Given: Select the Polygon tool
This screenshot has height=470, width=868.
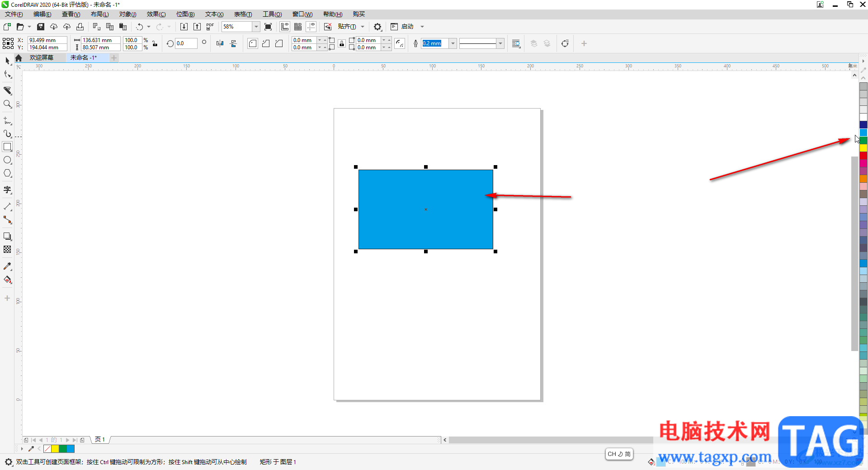Looking at the screenshot, I should point(7,173).
